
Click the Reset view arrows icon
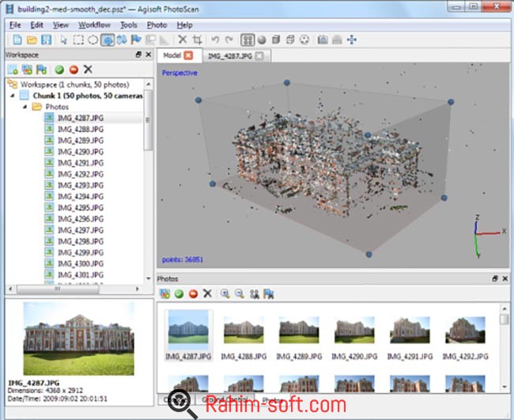(352, 40)
